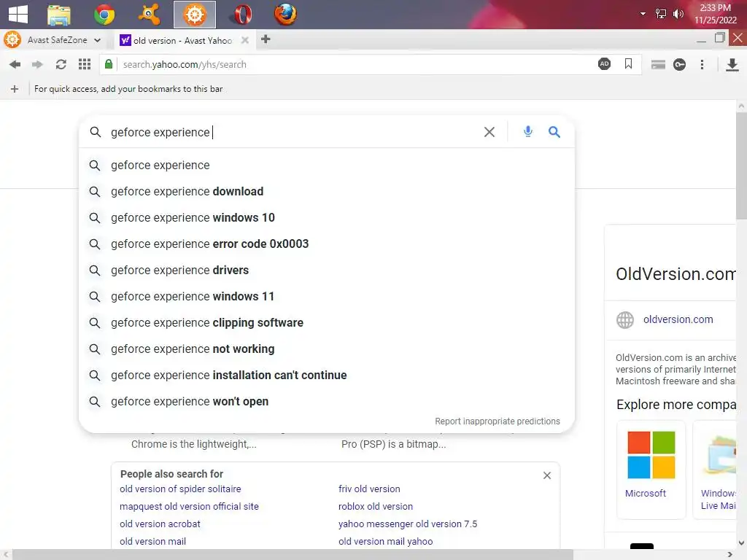Visit the oldversion.com website link

(x=678, y=319)
